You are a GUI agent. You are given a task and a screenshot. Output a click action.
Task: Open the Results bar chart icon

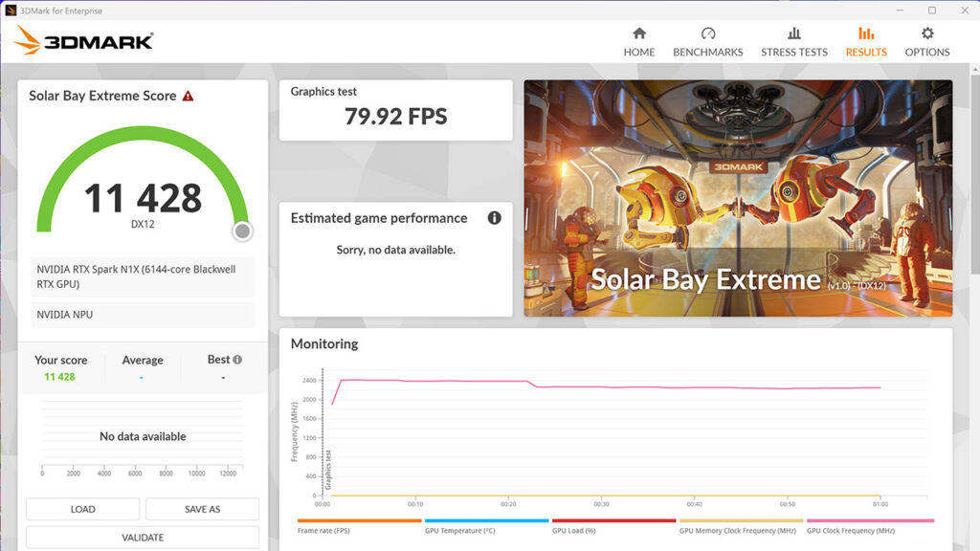[x=865, y=33]
